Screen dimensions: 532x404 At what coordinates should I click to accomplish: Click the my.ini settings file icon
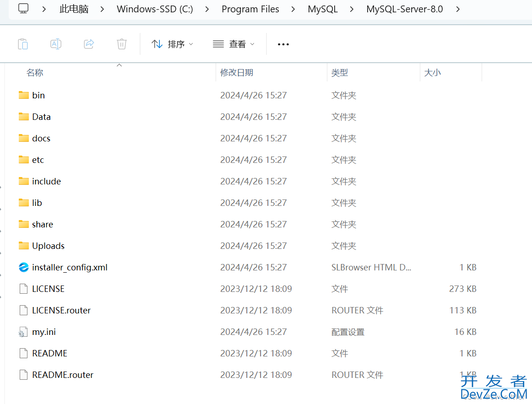point(23,332)
